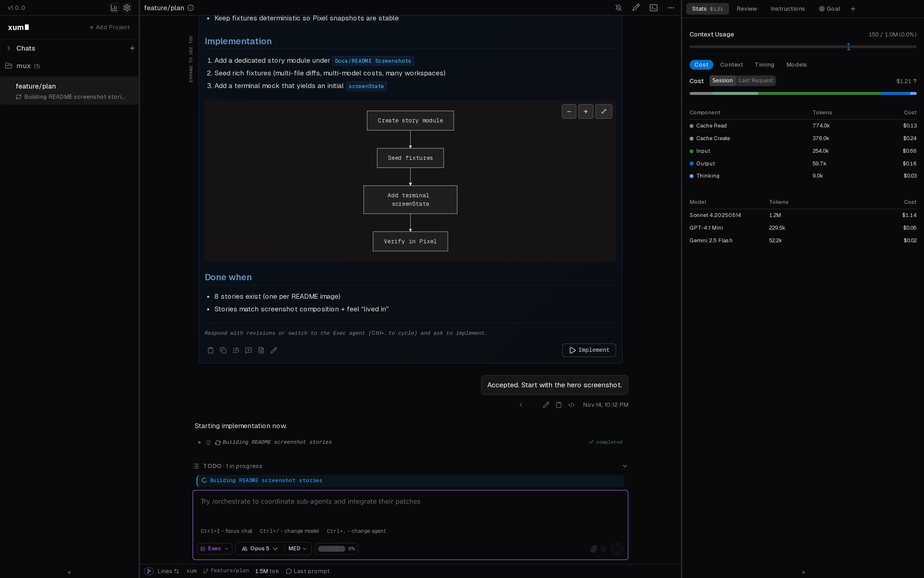Viewport: 924px width, 578px height.
Task: Copy the plan with the duplicate icon
Action: pos(223,350)
